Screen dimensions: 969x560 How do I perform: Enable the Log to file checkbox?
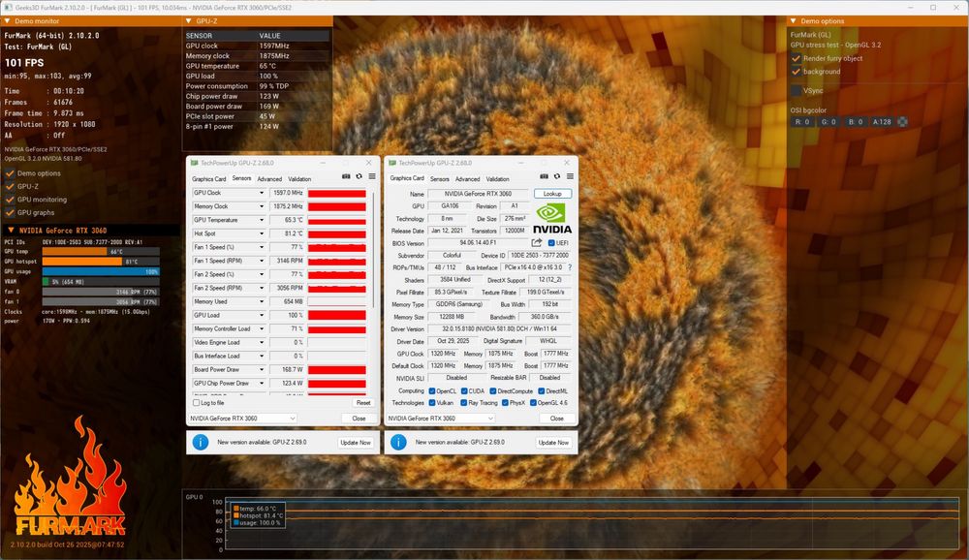(196, 403)
